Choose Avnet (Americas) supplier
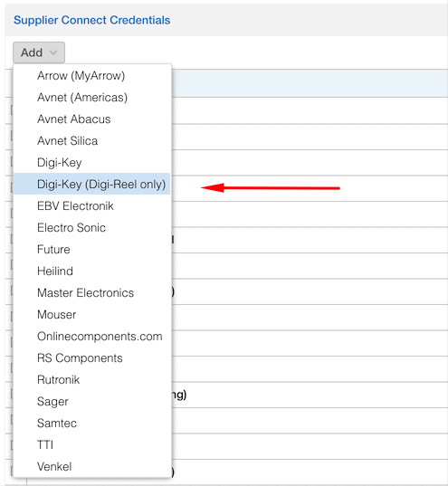 tap(91, 98)
